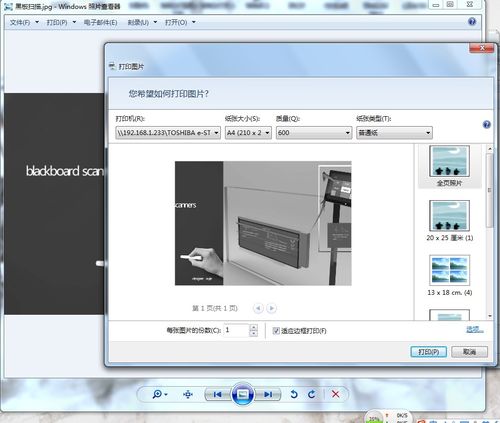This screenshot has width=500, height=423.
Task: Click the 打印(P) print button
Action: point(428,352)
